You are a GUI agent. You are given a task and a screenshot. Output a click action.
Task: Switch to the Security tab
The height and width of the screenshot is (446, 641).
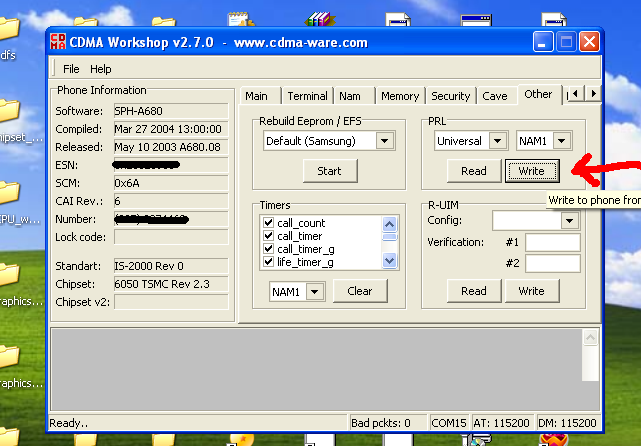[x=450, y=96]
